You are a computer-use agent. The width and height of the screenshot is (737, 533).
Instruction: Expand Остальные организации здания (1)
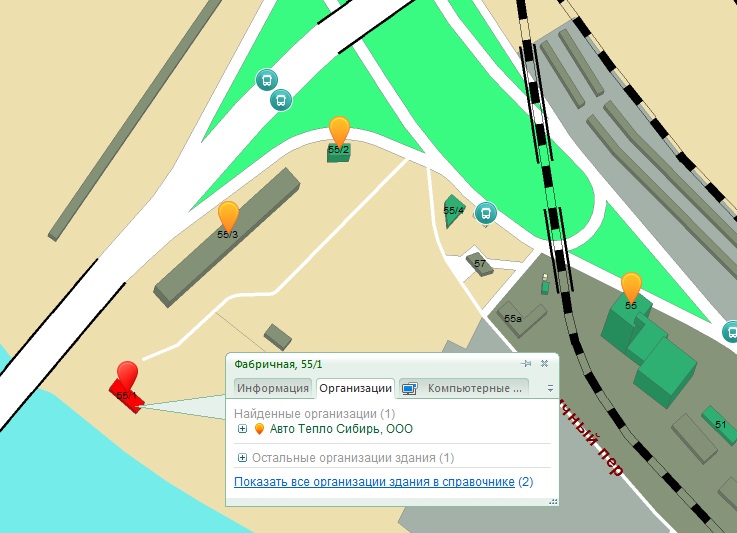[242, 458]
